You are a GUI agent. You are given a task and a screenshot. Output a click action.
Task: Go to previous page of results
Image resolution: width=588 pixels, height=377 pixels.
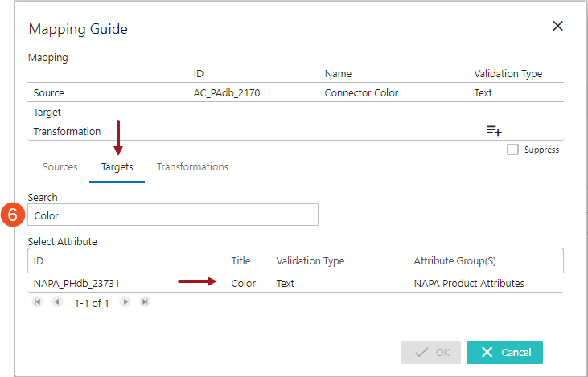click(57, 302)
